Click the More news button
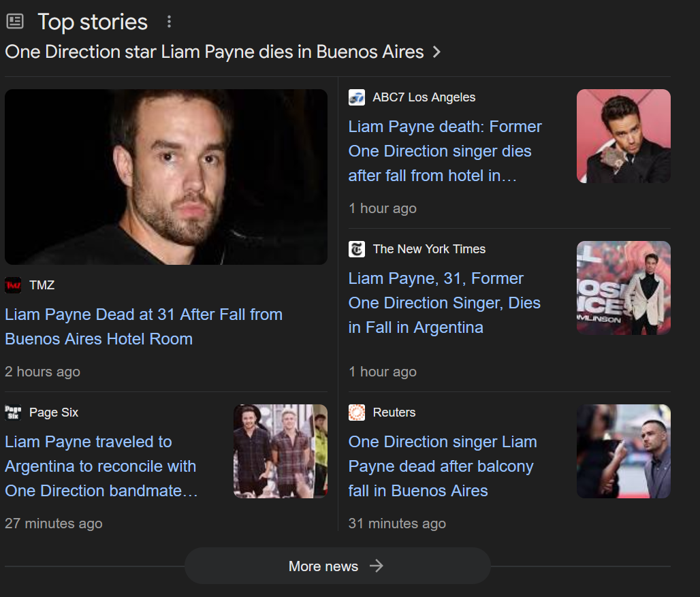This screenshot has width=700, height=597. pos(338,566)
